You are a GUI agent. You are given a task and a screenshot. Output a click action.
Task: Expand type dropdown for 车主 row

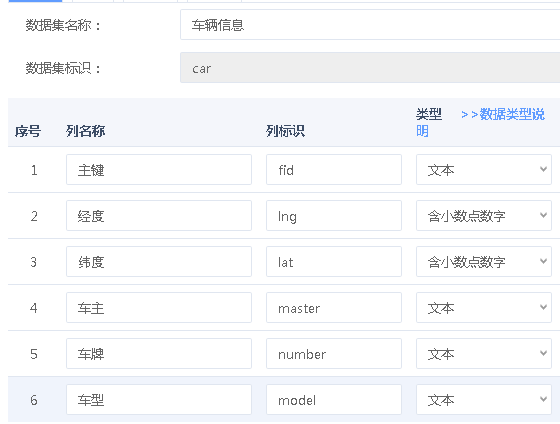tap(484, 308)
